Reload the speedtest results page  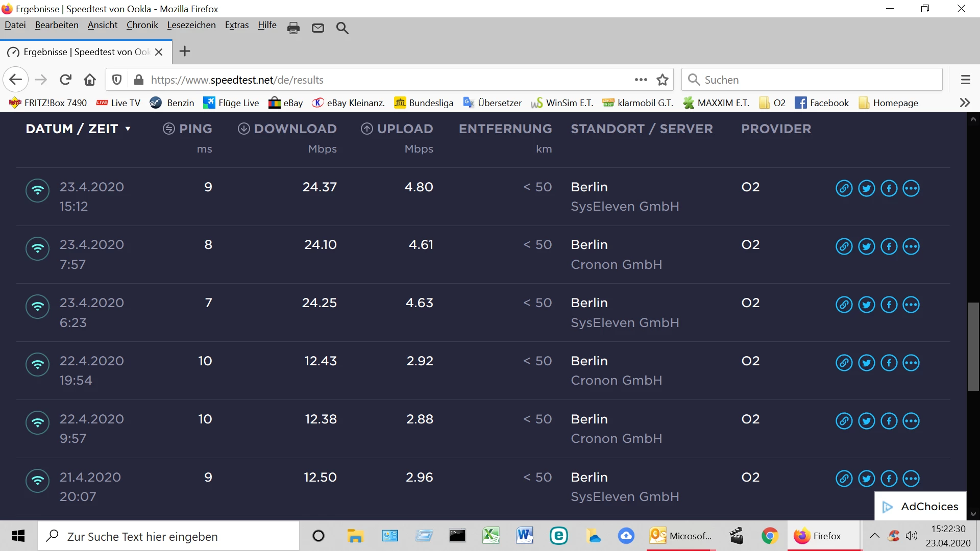click(65, 80)
